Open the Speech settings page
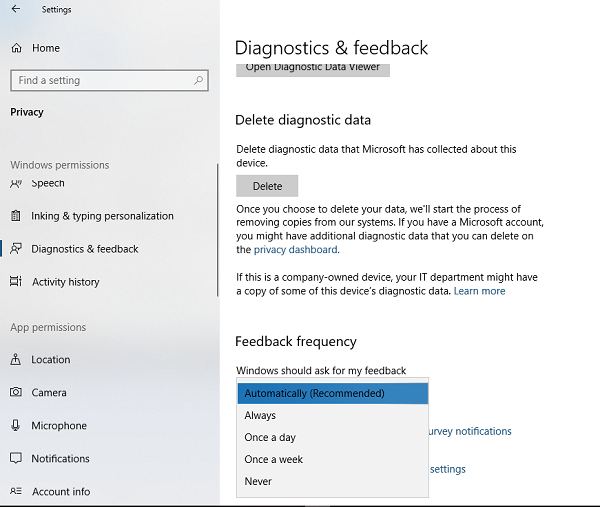Screen dimensions: 600x507 (x=48, y=184)
